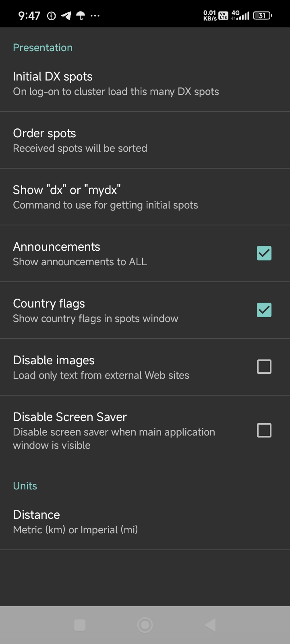Tap the battery indicator icon
Viewport: 290px width, 644px height.
(x=263, y=16)
